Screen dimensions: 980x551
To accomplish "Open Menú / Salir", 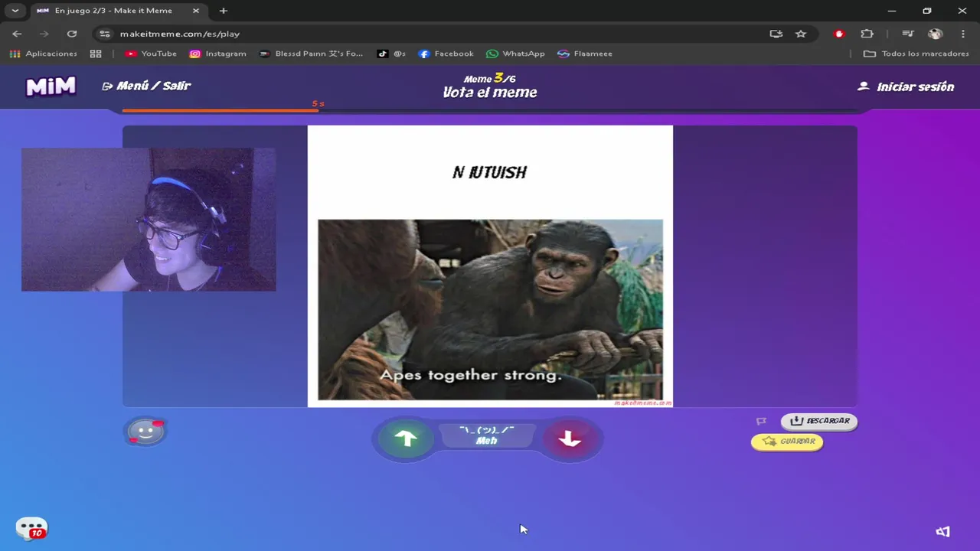I will (146, 86).
